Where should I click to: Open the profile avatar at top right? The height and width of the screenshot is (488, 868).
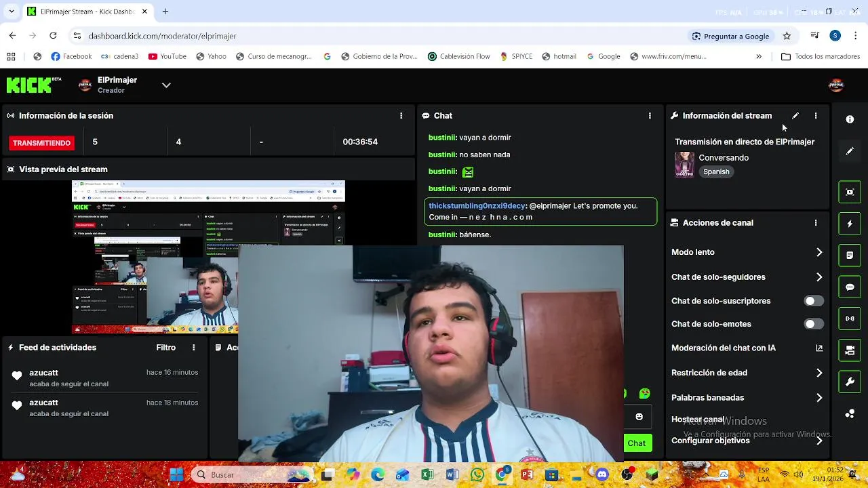click(836, 85)
